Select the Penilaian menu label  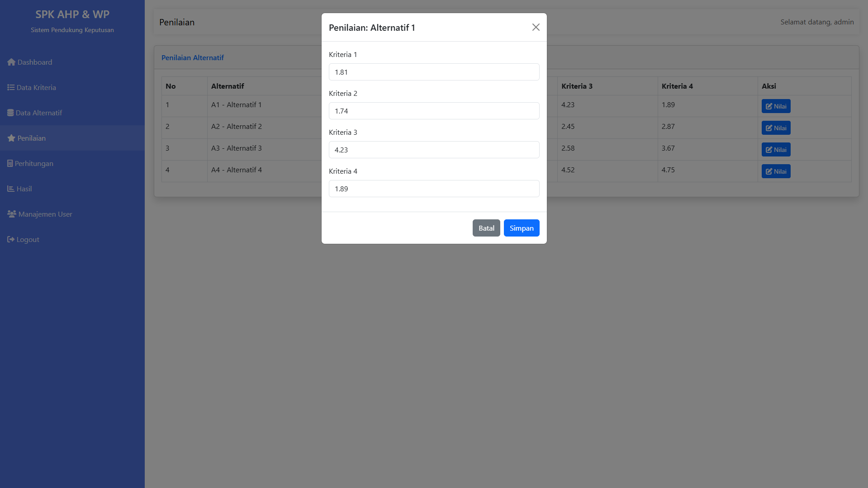point(32,138)
